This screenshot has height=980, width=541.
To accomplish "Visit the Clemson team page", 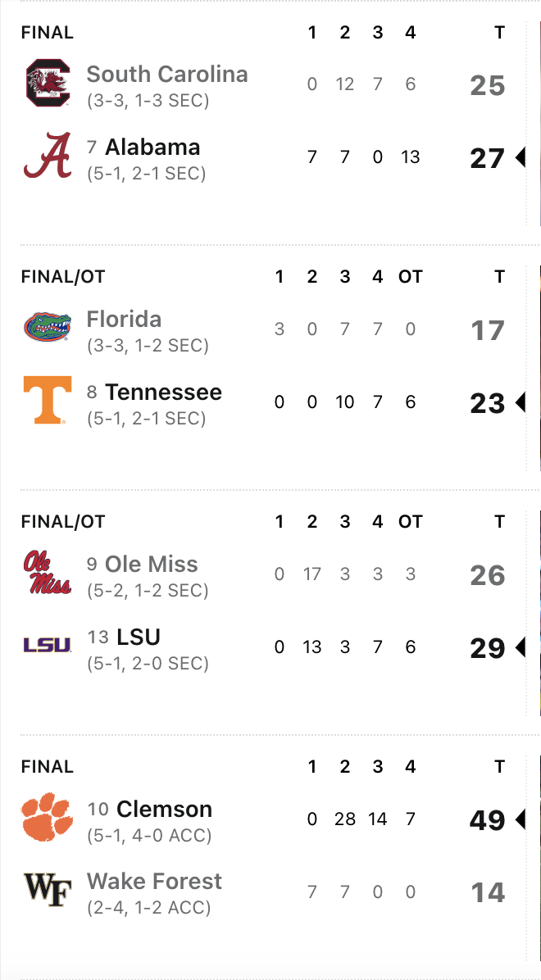I will 164,810.
